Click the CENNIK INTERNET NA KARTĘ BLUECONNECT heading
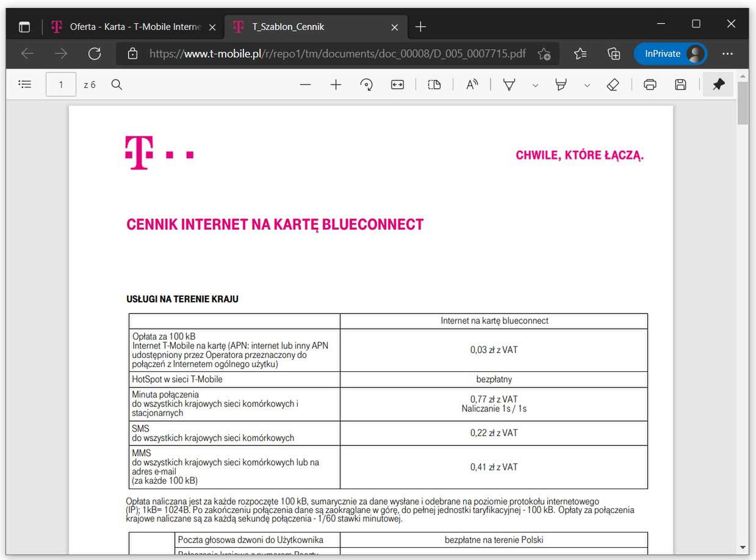The image size is (756, 560). coord(275,225)
